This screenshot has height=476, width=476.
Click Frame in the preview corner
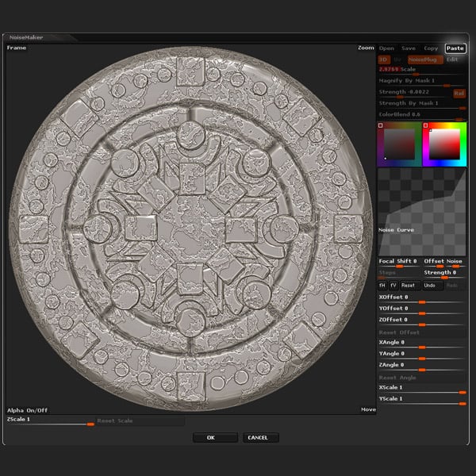click(x=17, y=48)
